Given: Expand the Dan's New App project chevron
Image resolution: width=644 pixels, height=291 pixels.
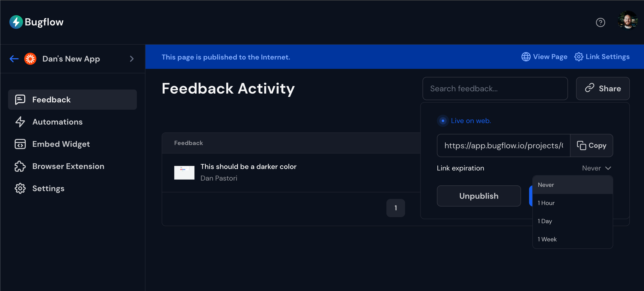Looking at the screenshot, I should pos(132,59).
